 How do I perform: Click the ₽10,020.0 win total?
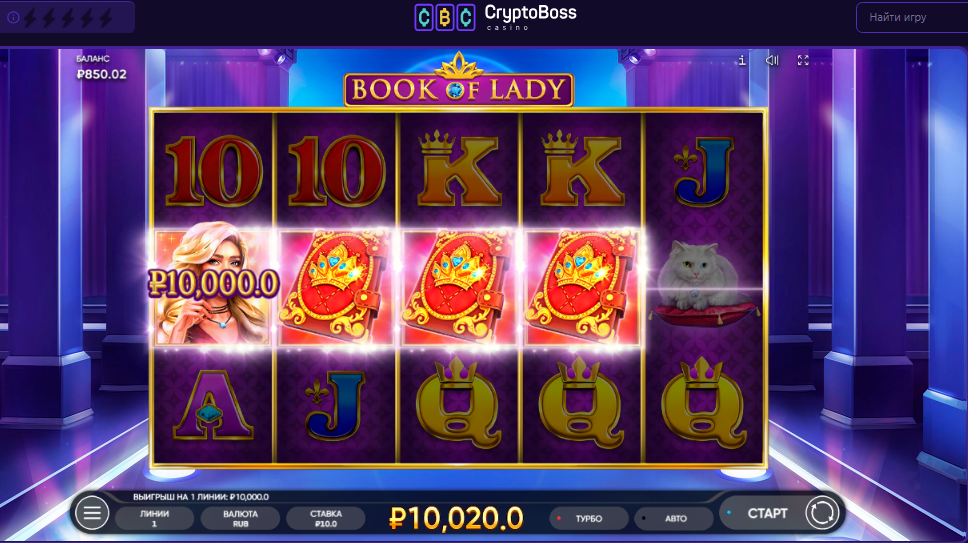coord(456,518)
